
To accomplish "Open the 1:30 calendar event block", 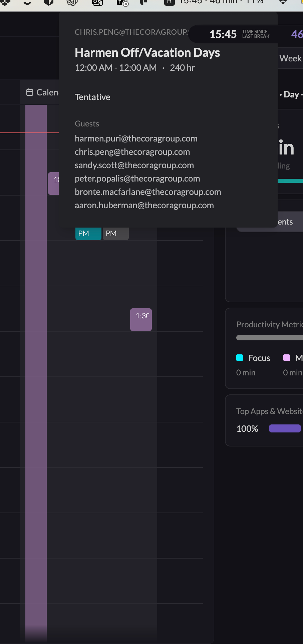I will point(141,320).
